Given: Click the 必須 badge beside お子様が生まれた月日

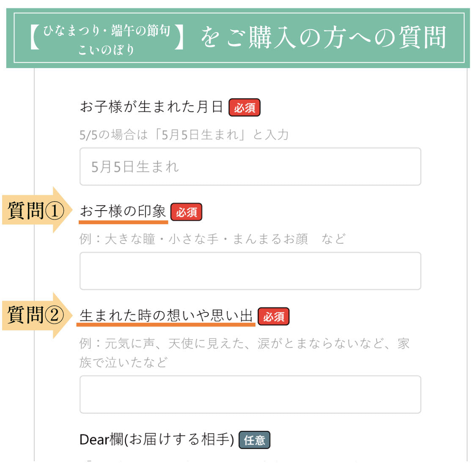Looking at the screenshot, I should pyautogui.click(x=245, y=107).
